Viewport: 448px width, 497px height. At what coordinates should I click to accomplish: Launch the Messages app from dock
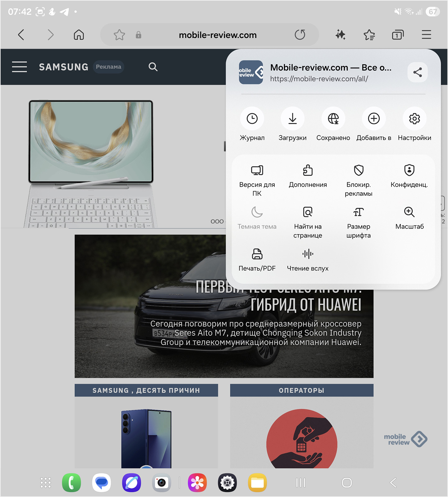pyautogui.click(x=102, y=483)
